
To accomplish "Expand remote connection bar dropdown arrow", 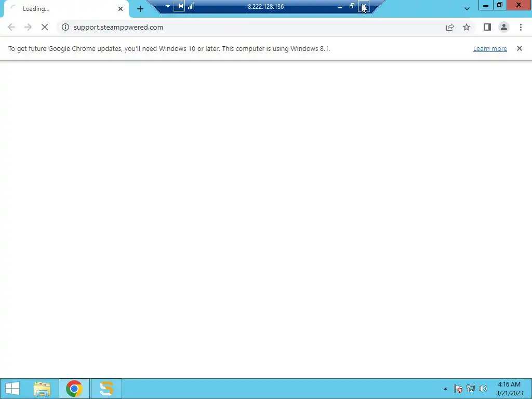I will 168,6.
